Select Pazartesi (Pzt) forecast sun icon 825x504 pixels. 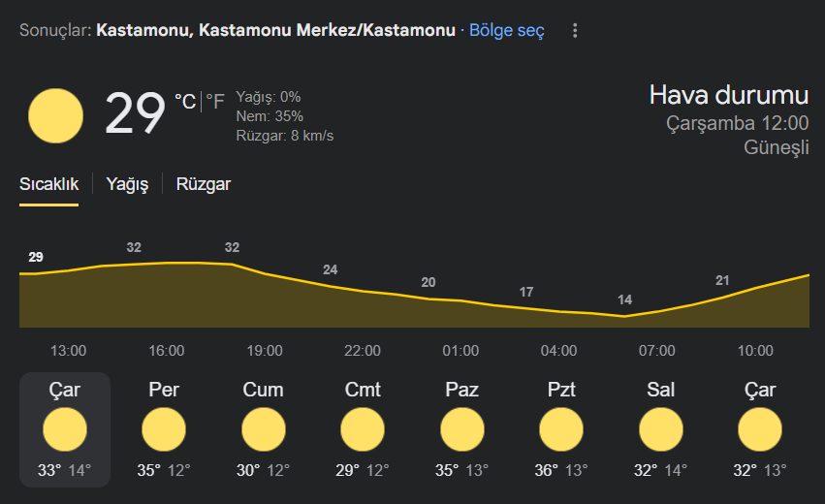pyautogui.click(x=561, y=429)
